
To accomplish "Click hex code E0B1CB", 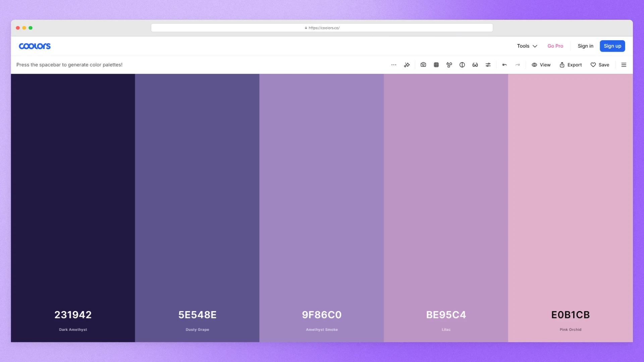I will [571, 315].
